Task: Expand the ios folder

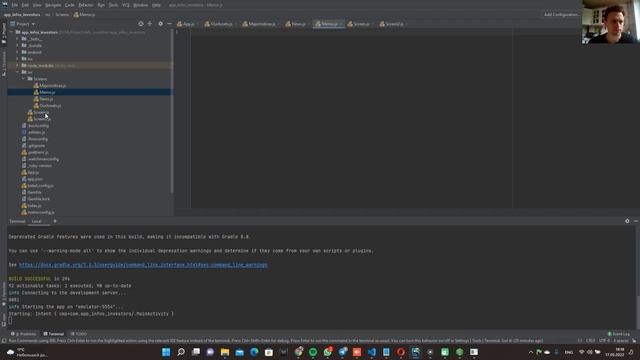Action: 17,59
